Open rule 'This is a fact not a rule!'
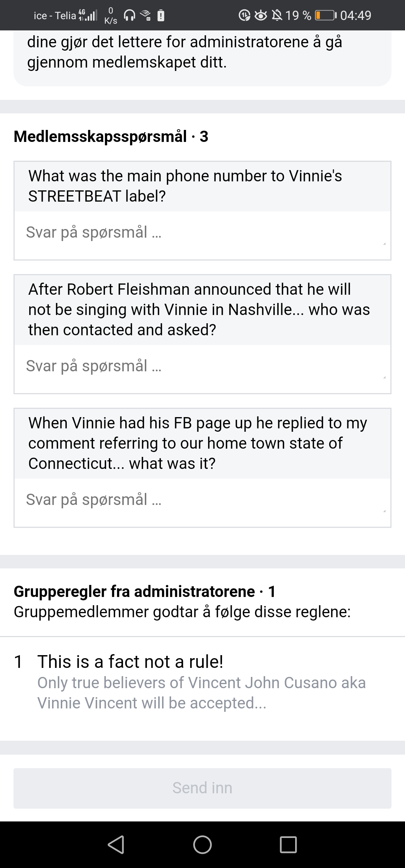This screenshot has height=868, width=405. (x=130, y=662)
